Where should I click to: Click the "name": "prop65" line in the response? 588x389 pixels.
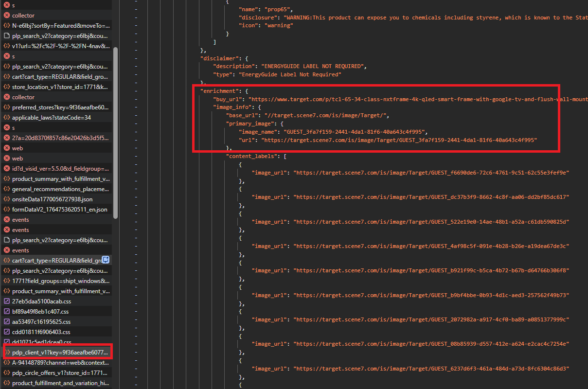(266, 10)
